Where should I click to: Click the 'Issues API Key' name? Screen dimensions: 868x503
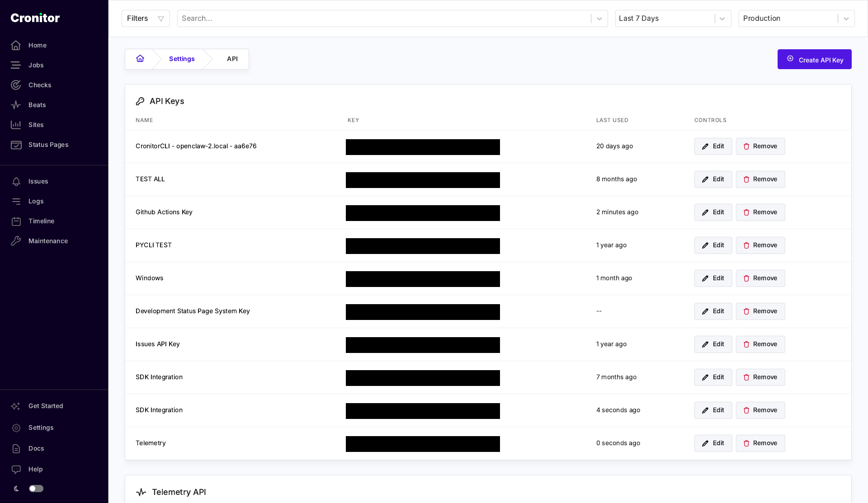click(x=158, y=344)
